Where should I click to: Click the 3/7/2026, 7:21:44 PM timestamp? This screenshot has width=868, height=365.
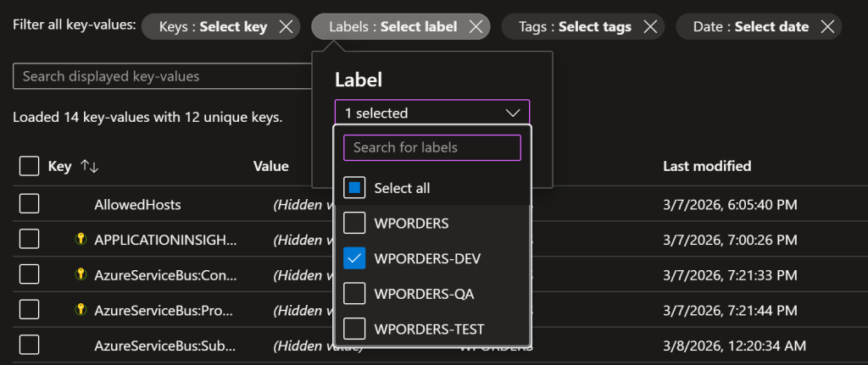[730, 310]
